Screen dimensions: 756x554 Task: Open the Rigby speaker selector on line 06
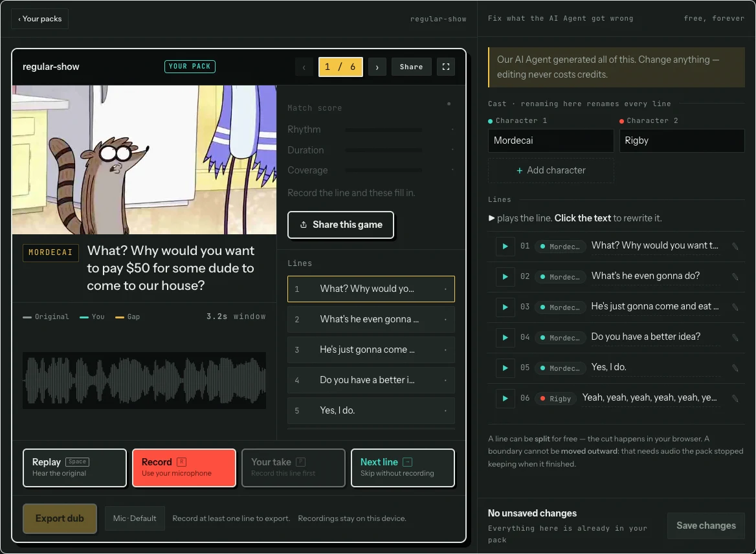[x=555, y=398]
